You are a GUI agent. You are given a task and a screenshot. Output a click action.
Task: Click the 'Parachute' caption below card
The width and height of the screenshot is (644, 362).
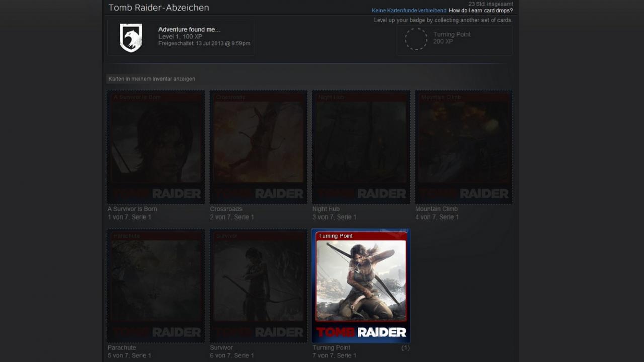point(122,348)
